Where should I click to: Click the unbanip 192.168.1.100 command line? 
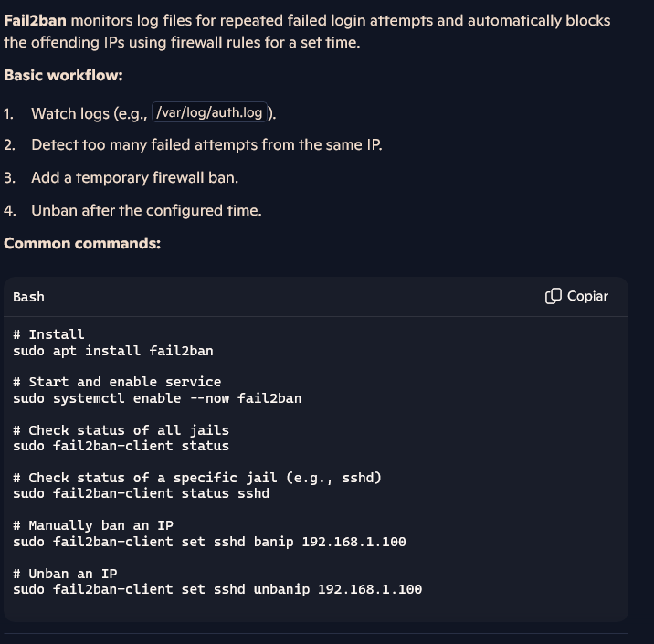pyautogui.click(x=217, y=589)
